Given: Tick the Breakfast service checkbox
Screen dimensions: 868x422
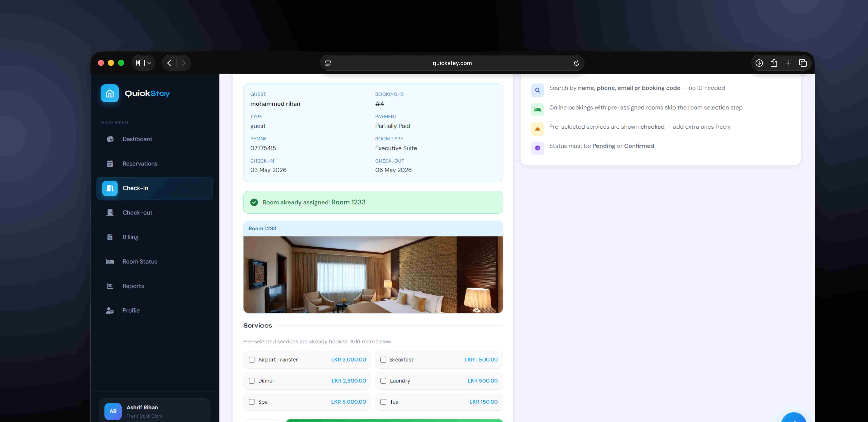Looking at the screenshot, I should tap(383, 360).
